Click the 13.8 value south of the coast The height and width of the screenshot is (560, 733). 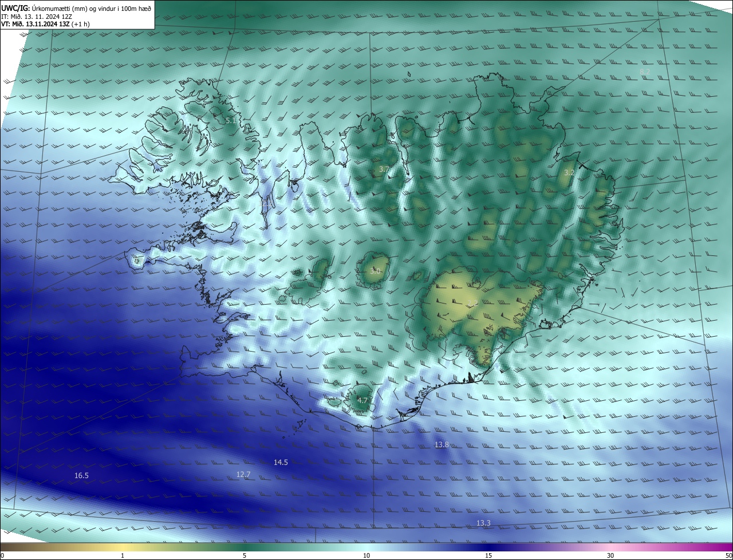pos(442,445)
